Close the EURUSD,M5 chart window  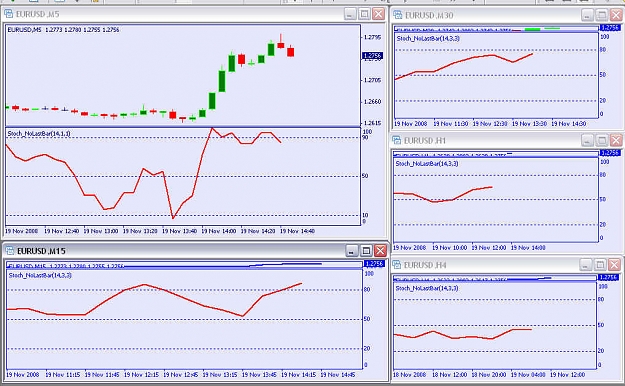coord(378,14)
